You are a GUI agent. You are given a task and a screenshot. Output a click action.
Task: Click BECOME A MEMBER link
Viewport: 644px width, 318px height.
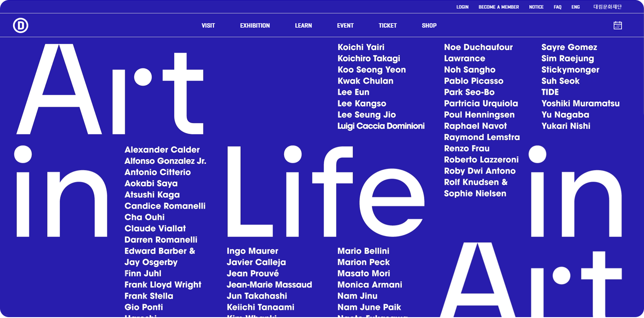pos(499,7)
